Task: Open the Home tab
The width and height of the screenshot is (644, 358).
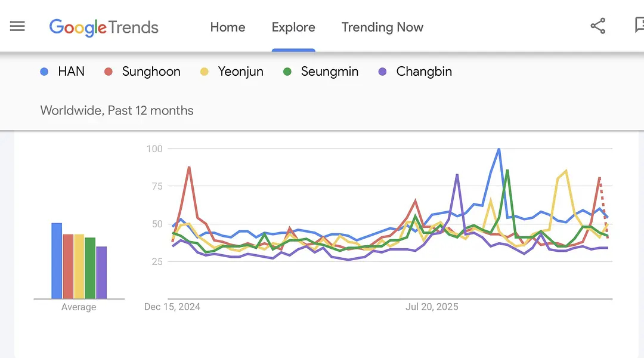Action: pos(228,27)
